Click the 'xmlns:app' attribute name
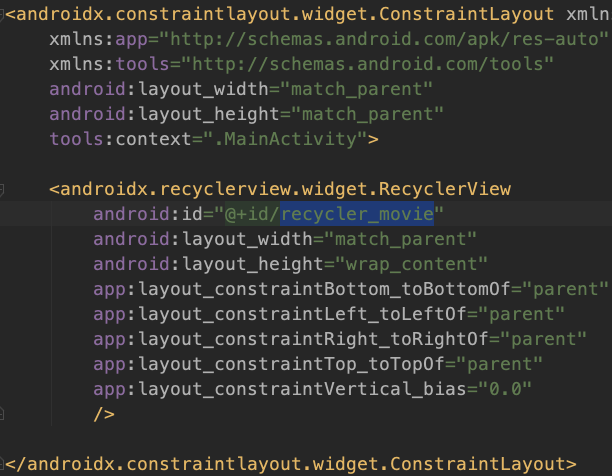Viewport: 612px width, 476px height. coord(98,40)
